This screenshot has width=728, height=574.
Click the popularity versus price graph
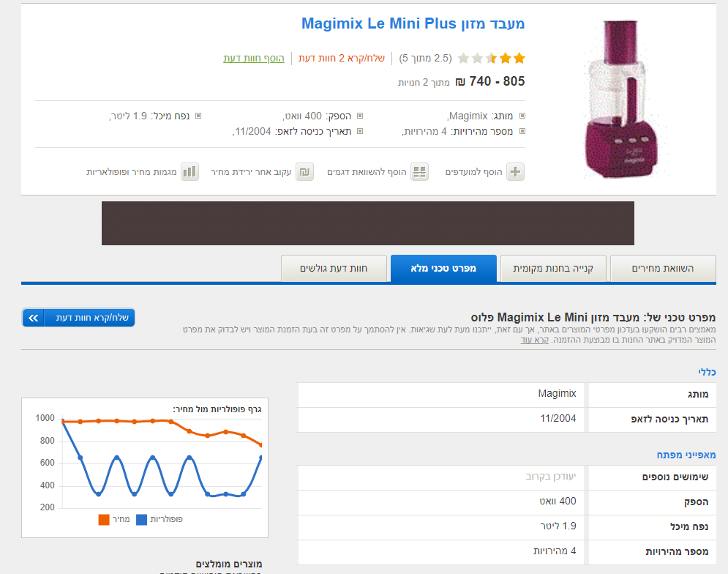coord(145,468)
